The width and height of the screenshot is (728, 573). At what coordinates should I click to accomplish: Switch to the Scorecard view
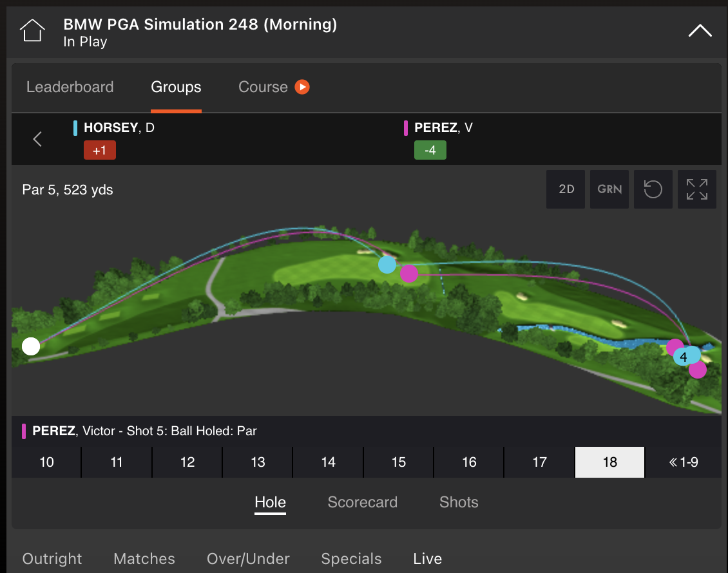[x=362, y=502]
